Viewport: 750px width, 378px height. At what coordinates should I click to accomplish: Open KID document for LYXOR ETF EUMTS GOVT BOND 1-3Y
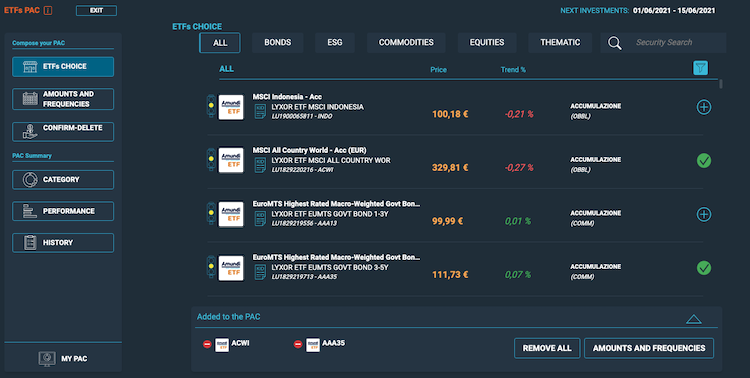tap(260, 219)
